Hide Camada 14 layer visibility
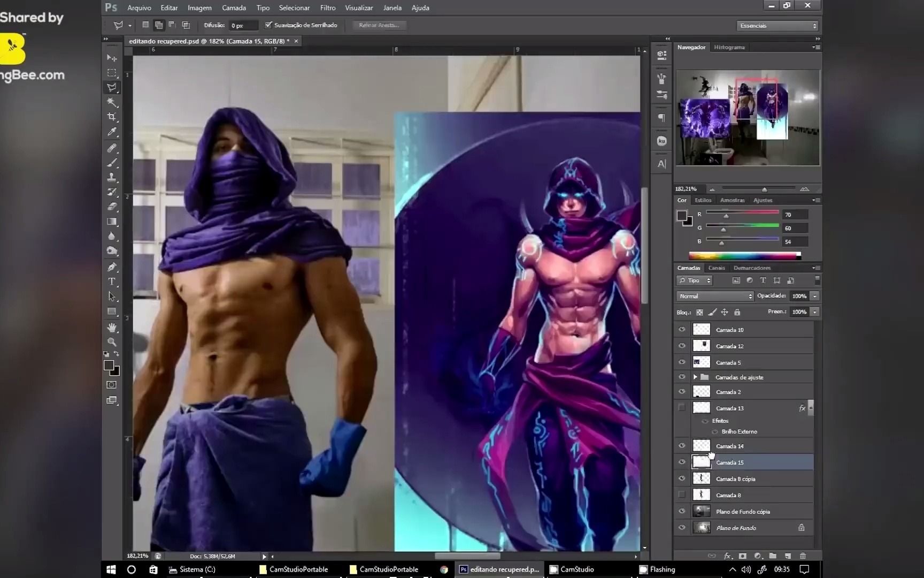Screen dimensions: 924x578 tap(682, 446)
